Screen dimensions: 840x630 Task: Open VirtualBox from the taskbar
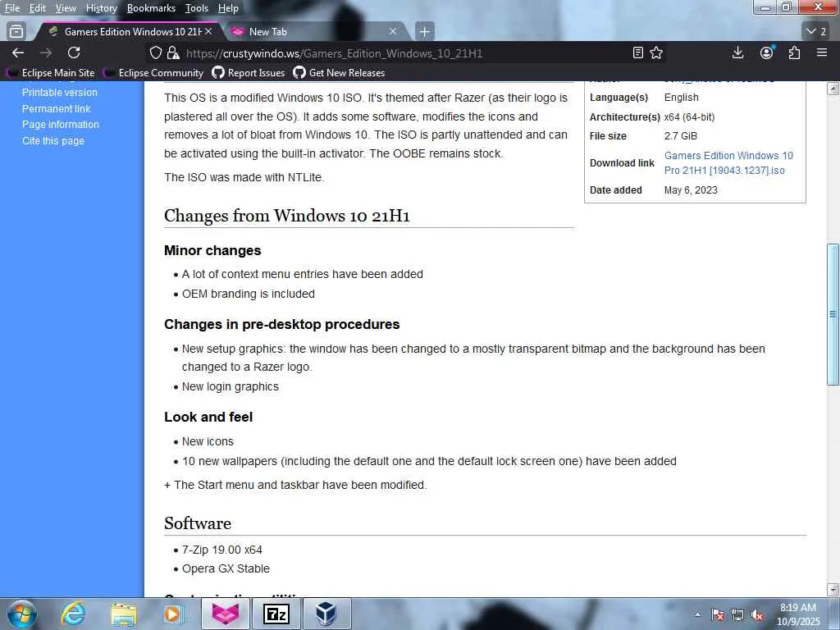pyautogui.click(x=326, y=614)
